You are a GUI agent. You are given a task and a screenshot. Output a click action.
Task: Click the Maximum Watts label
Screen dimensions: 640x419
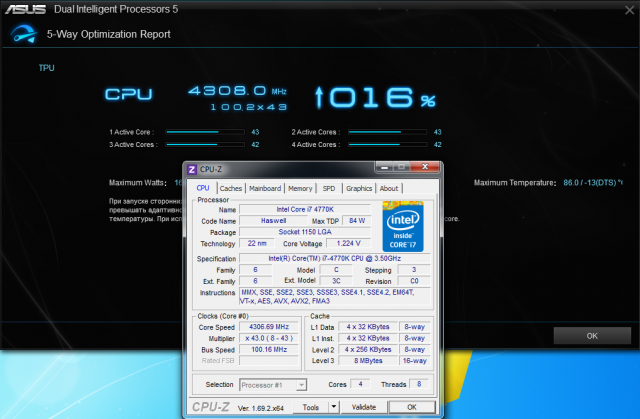138,183
